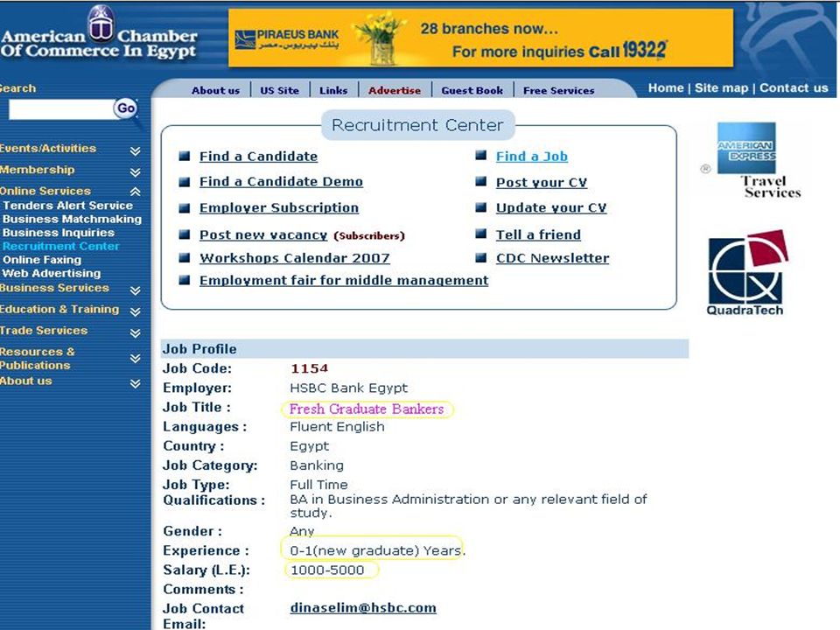The width and height of the screenshot is (840, 630).
Task: Open Web Advertising in sidebar
Action: [x=52, y=273]
